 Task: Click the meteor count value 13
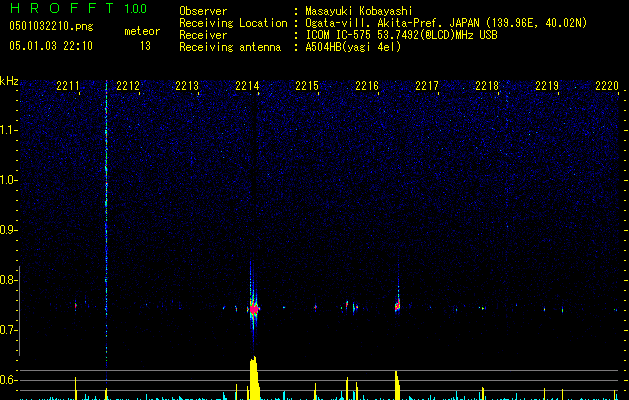[x=145, y=46]
